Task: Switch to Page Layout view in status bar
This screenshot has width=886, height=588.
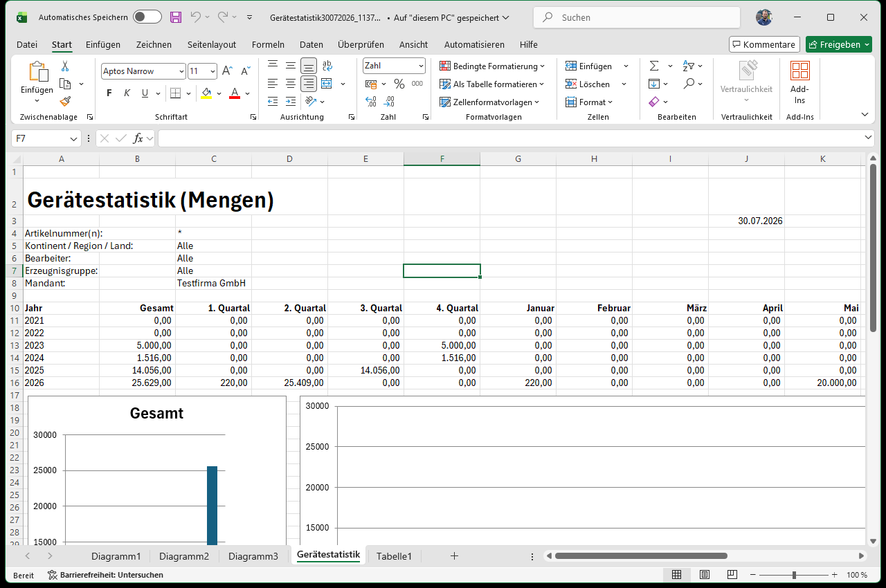Action: [x=705, y=575]
